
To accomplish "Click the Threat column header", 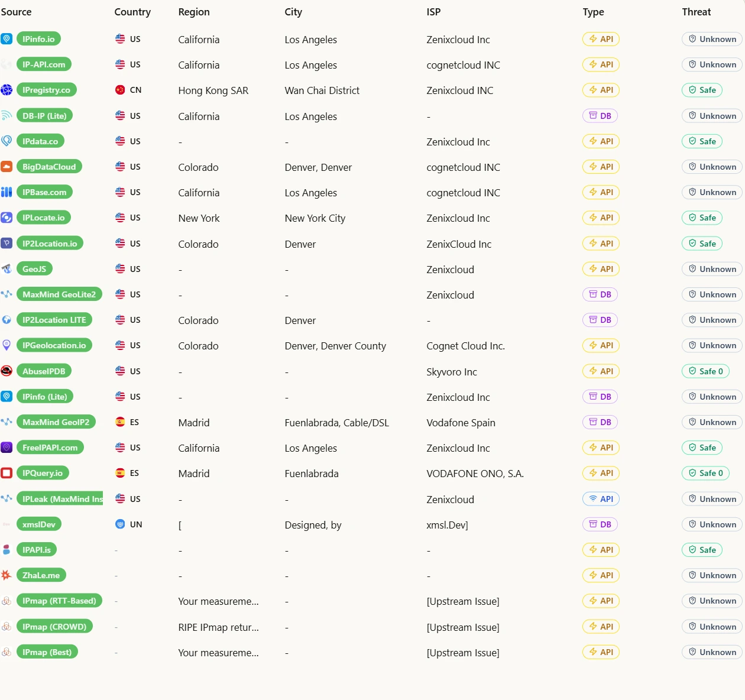I will (697, 12).
